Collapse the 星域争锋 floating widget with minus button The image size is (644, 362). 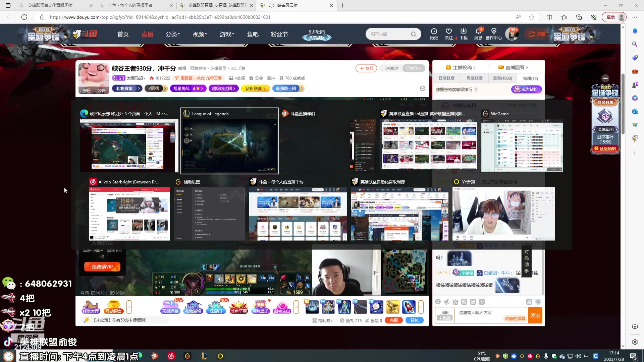605,78
